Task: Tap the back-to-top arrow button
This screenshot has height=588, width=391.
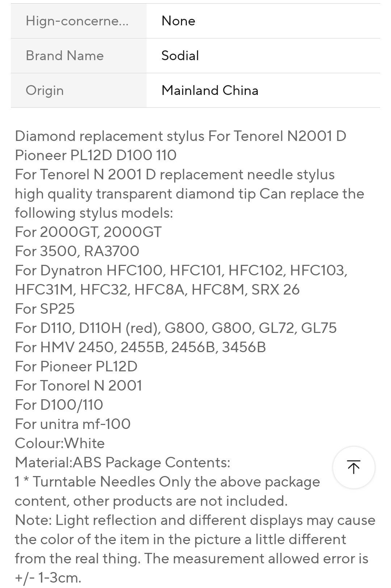Action: 354,467
